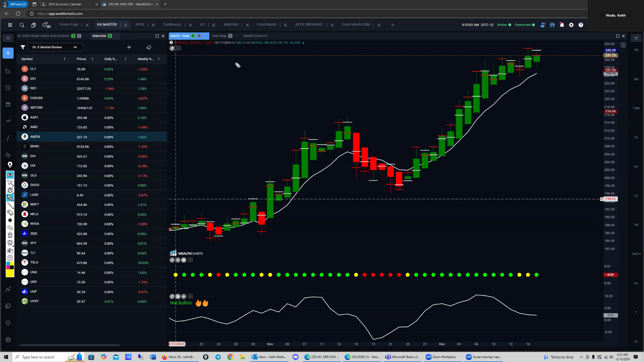Click the save layout floppy icon
Viewport: 644px width, 362px height.
pyautogui.click(x=552, y=25)
